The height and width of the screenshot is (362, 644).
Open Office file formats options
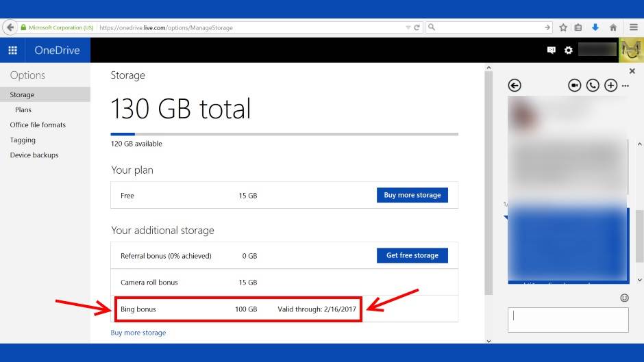coord(38,125)
